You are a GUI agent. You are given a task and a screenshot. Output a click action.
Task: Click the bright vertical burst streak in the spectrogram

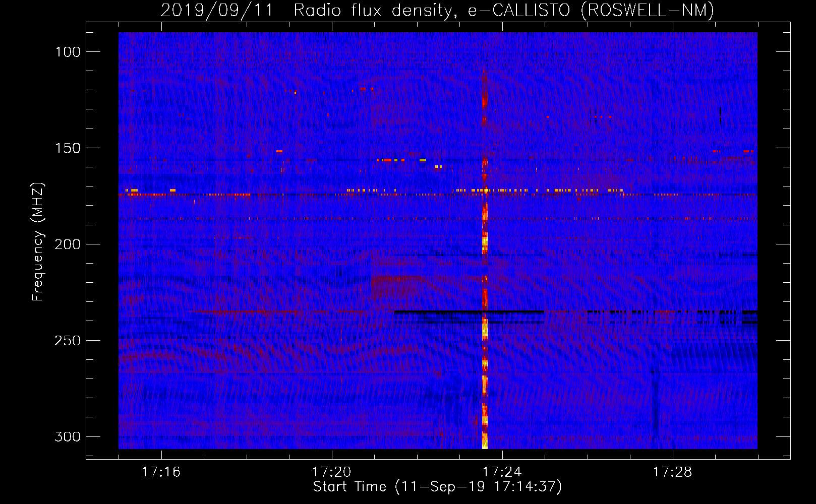tap(485, 260)
